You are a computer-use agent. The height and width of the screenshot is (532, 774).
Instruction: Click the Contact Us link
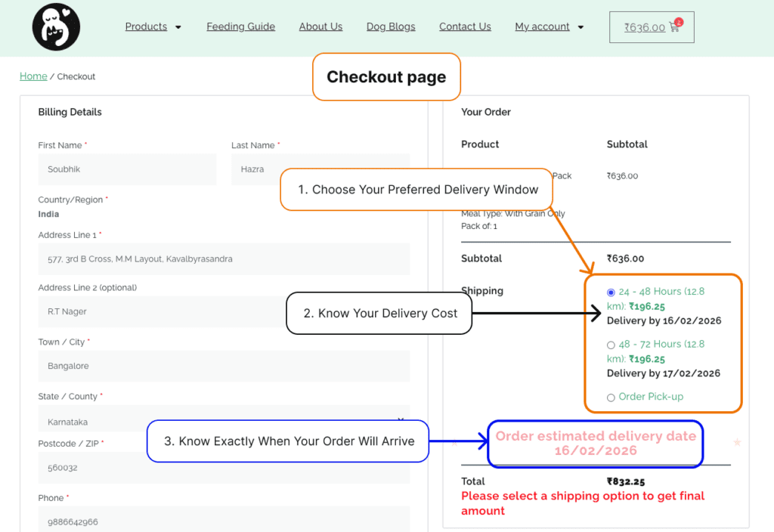coord(465,26)
